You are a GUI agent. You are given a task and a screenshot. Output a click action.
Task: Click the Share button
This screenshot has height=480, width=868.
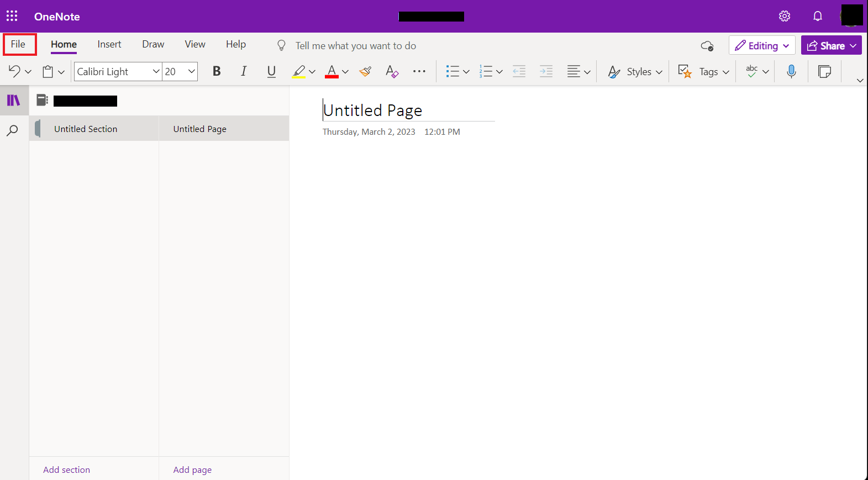(831, 45)
